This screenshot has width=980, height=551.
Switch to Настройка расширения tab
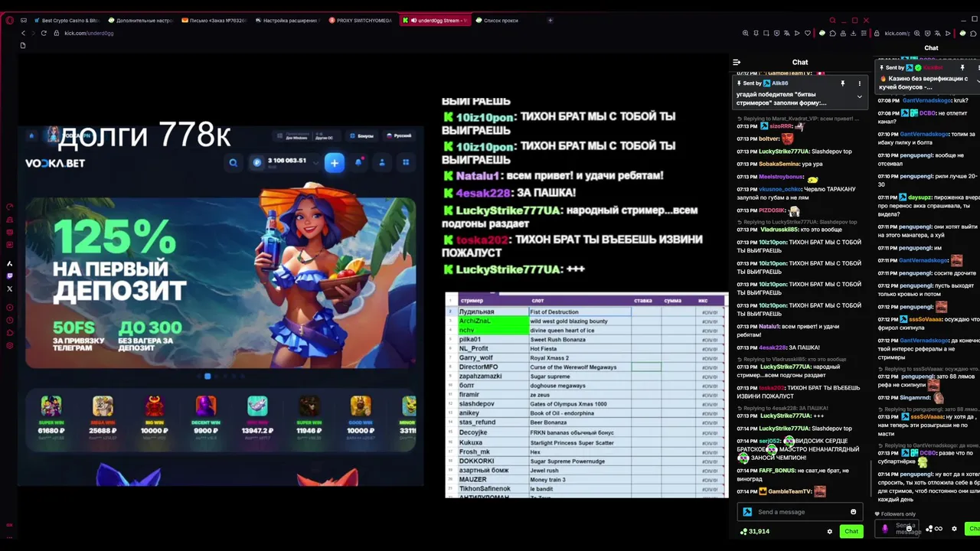click(287, 21)
